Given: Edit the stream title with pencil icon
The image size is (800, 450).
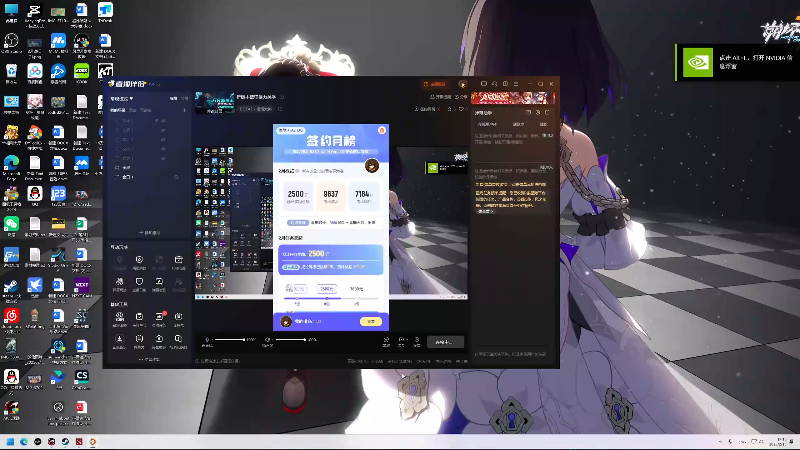Looking at the screenshot, I should click(x=282, y=97).
